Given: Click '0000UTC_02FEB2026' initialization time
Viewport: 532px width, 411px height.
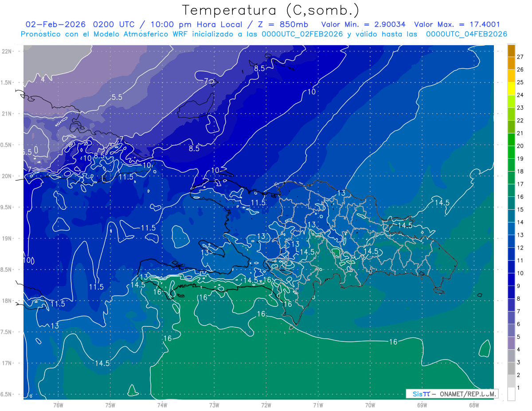Looking at the screenshot, I should pos(302,34).
